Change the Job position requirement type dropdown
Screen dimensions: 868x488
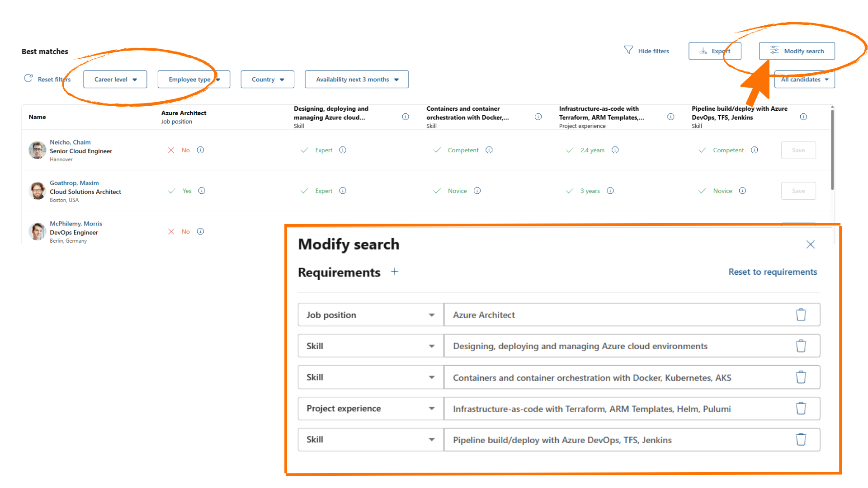[x=371, y=315]
